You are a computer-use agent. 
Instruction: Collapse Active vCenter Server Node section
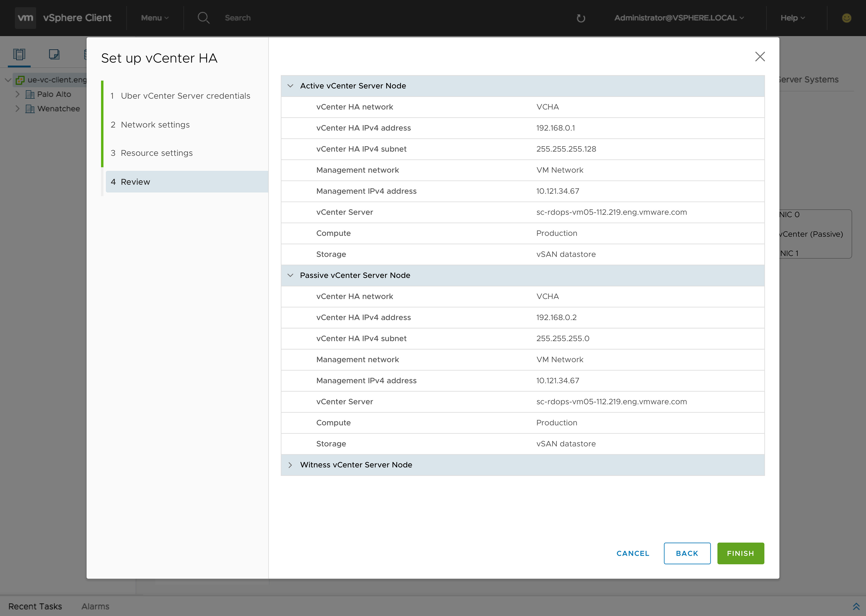[x=290, y=86]
